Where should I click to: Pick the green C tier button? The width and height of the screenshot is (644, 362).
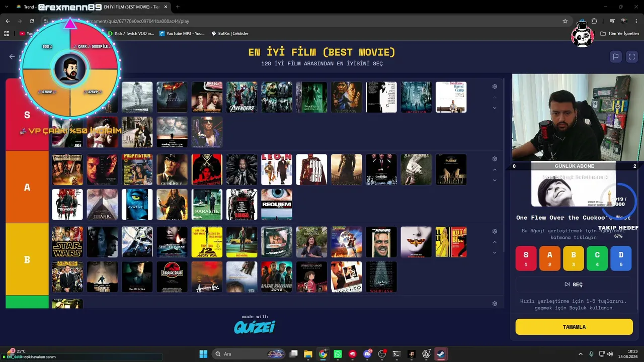[x=597, y=258]
